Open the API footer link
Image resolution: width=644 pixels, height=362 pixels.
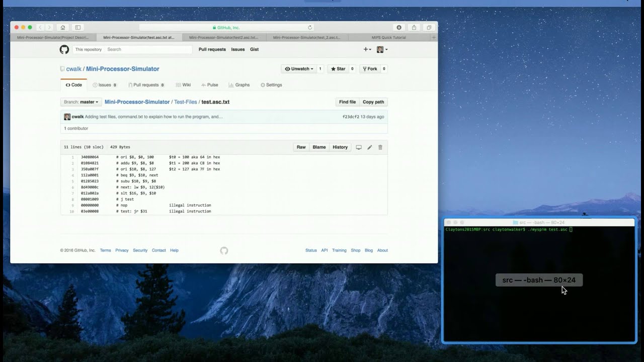click(325, 250)
